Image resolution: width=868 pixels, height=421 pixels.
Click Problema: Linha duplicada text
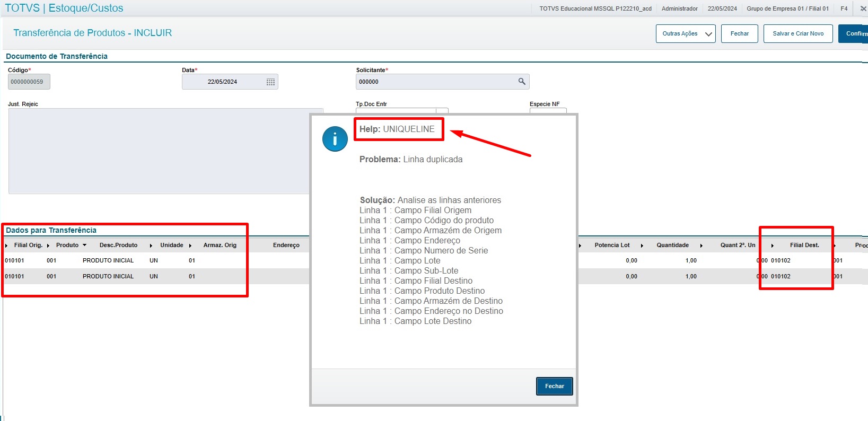click(x=411, y=159)
